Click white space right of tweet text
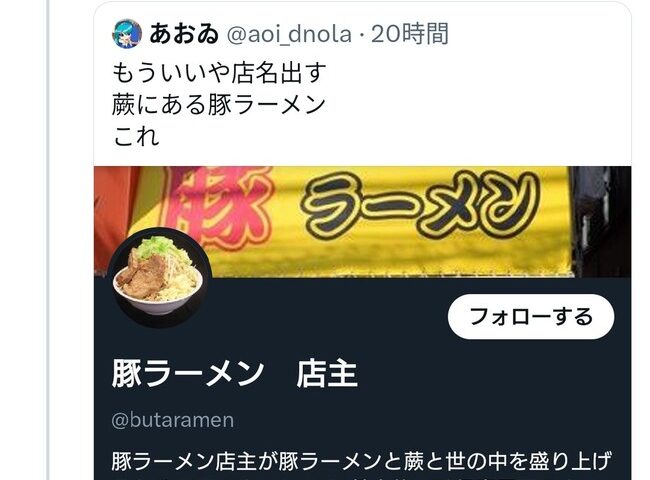 click(x=477, y=104)
